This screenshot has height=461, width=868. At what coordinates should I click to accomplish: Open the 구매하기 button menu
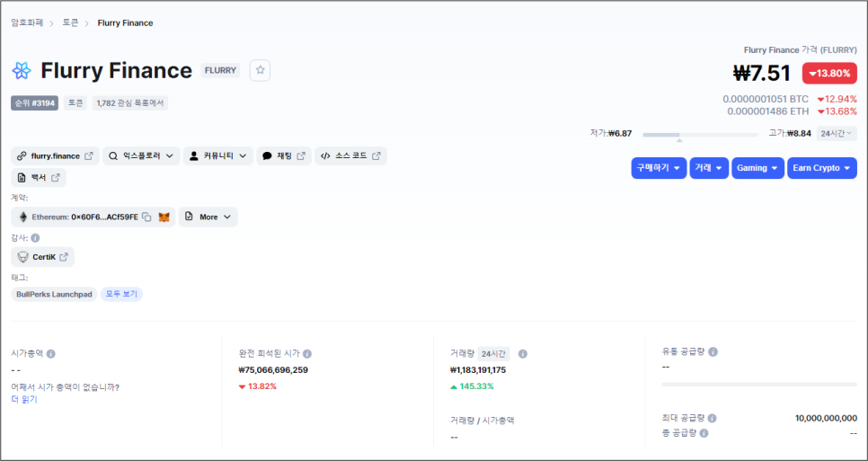tap(659, 168)
